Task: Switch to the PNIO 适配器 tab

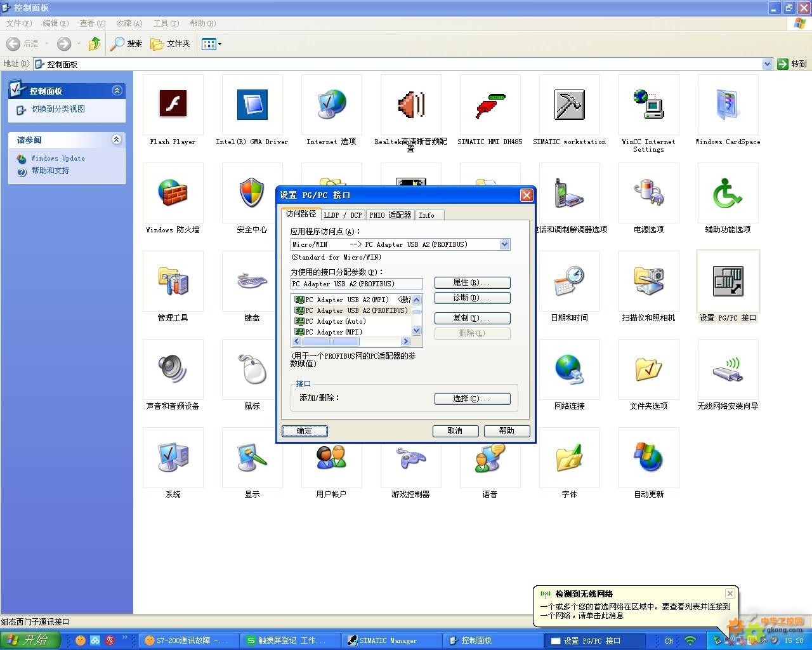Action: tap(390, 215)
